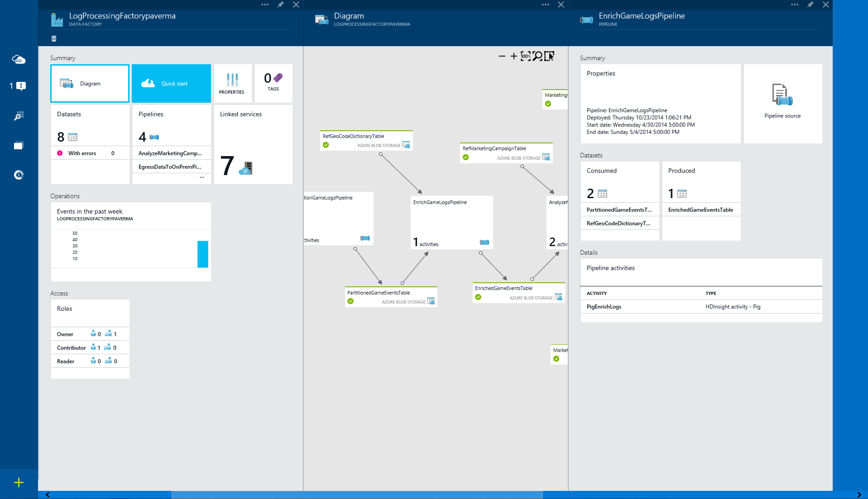Select the AnalyzeM pipeline node with 2 activities
Viewport: 868px width, 499px height.
click(557, 223)
